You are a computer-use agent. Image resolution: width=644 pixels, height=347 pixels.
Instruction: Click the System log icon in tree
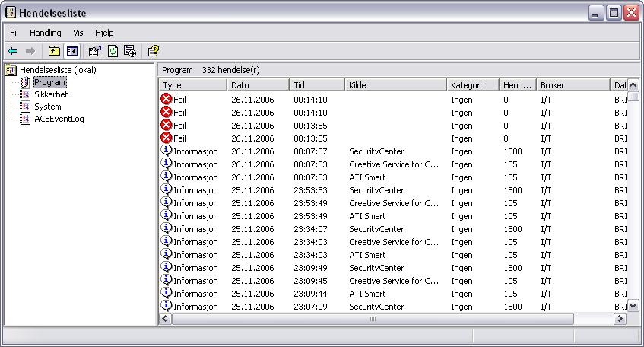coord(25,107)
